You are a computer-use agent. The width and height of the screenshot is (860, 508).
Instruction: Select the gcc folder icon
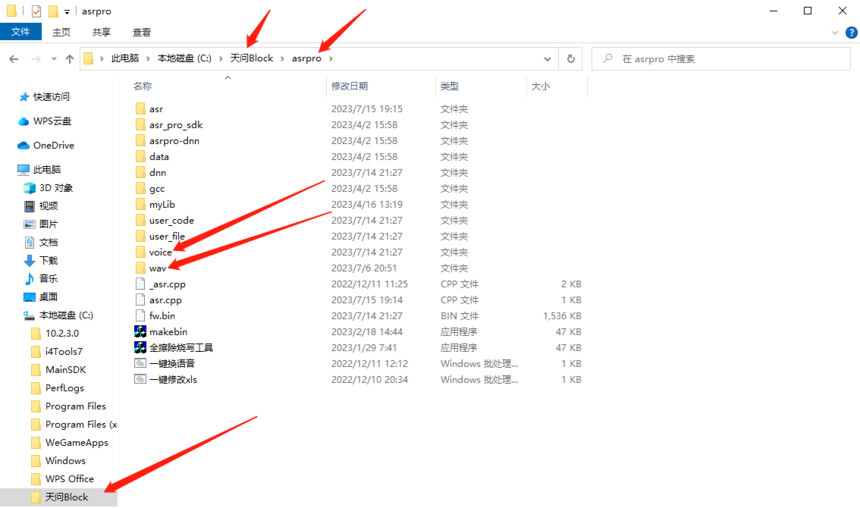140,188
